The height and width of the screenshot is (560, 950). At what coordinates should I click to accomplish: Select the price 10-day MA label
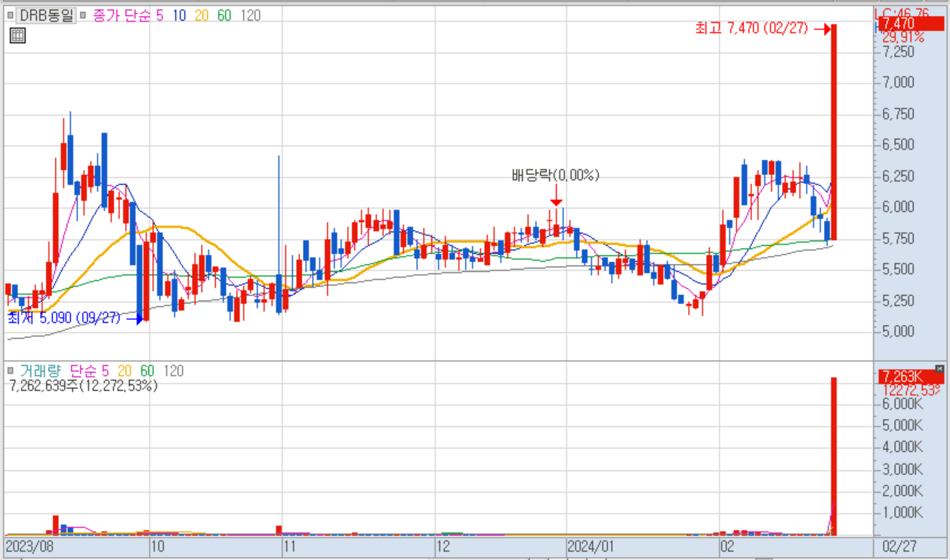click(179, 15)
